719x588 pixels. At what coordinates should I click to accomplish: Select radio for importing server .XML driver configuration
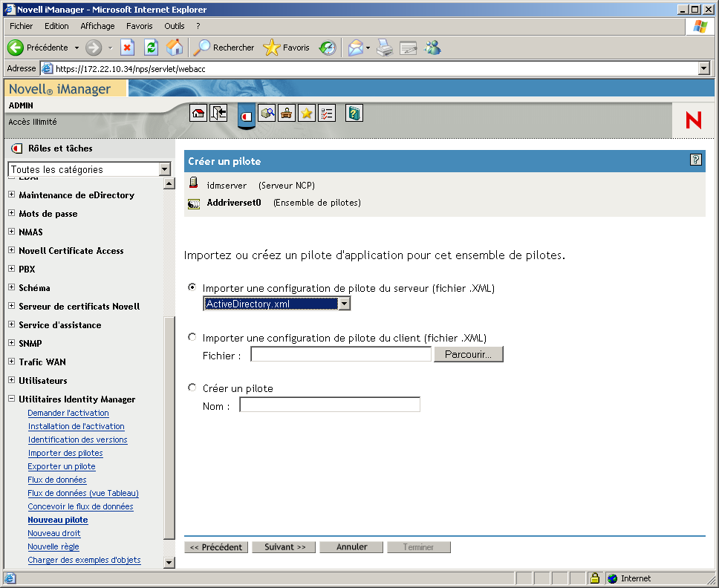coord(192,287)
